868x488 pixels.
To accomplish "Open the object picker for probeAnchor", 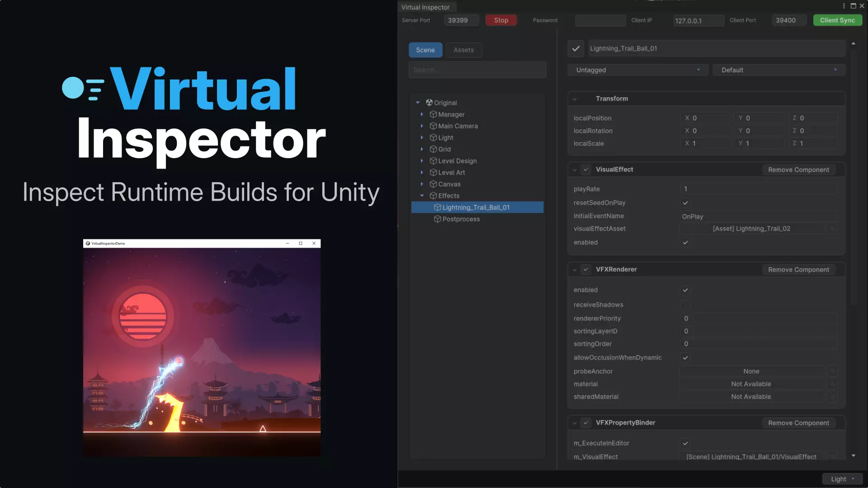I will point(833,371).
